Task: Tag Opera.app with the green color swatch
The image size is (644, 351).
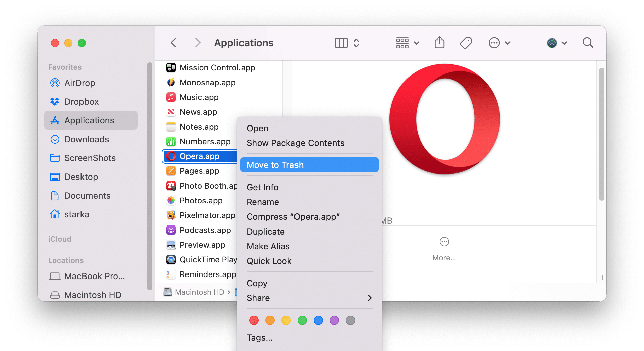Action: [302, 320]
